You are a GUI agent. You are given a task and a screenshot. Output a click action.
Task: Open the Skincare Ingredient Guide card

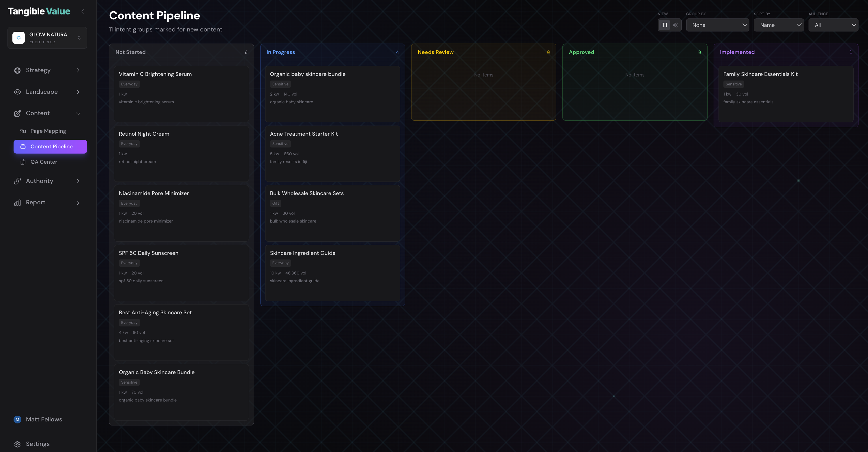(x=332, y=273)
